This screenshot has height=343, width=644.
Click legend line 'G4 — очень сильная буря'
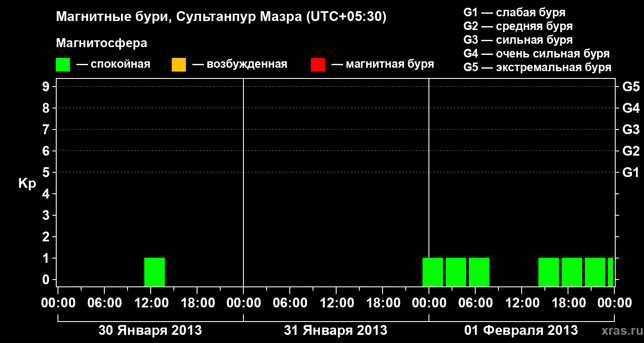coord(537,54)
